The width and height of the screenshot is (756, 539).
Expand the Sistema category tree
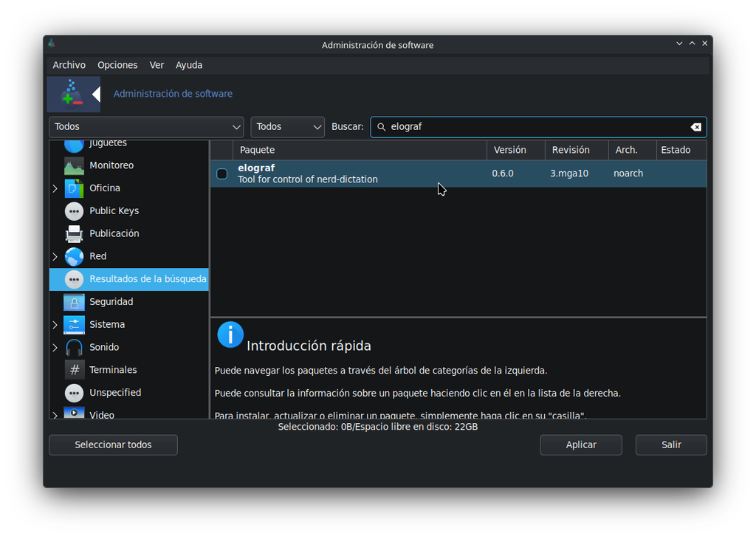(55, 325)
